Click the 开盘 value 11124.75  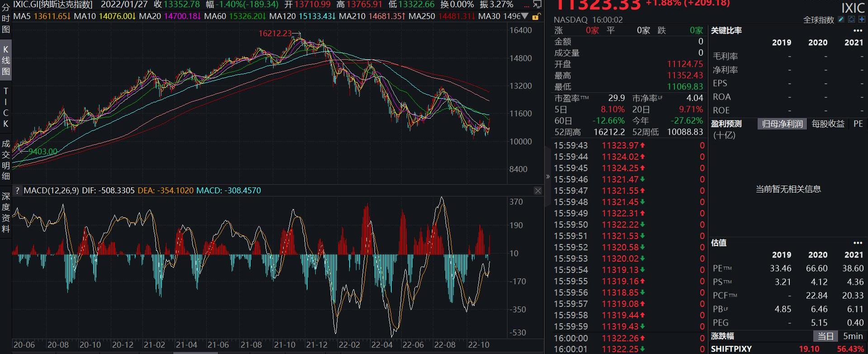(685, 64)
